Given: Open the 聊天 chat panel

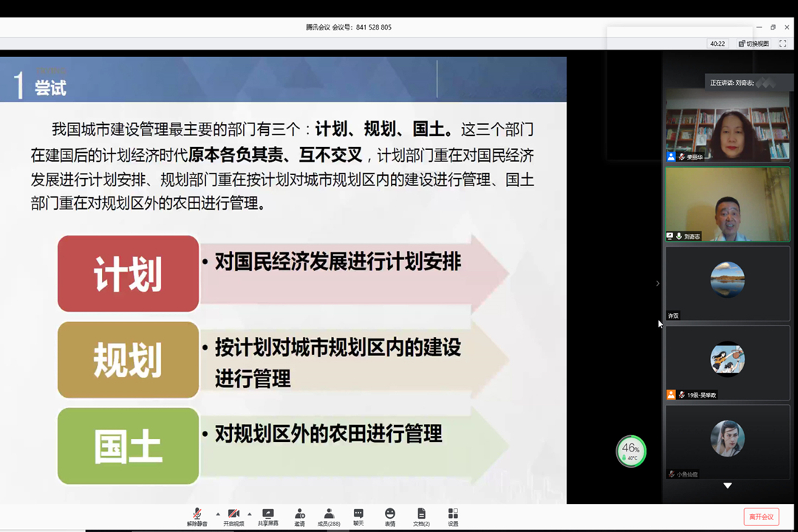Looking at the screenshot, I should pyautogui.click(x=358, y=516).
